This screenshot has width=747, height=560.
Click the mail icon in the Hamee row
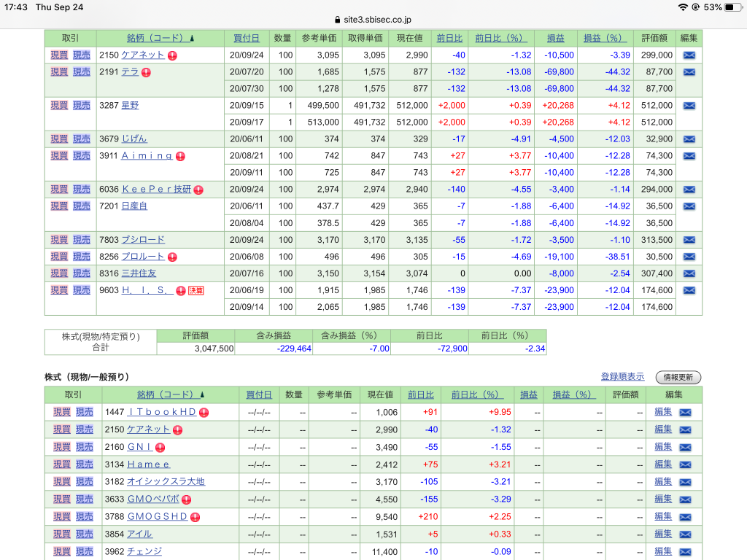[x=685, y=464]
